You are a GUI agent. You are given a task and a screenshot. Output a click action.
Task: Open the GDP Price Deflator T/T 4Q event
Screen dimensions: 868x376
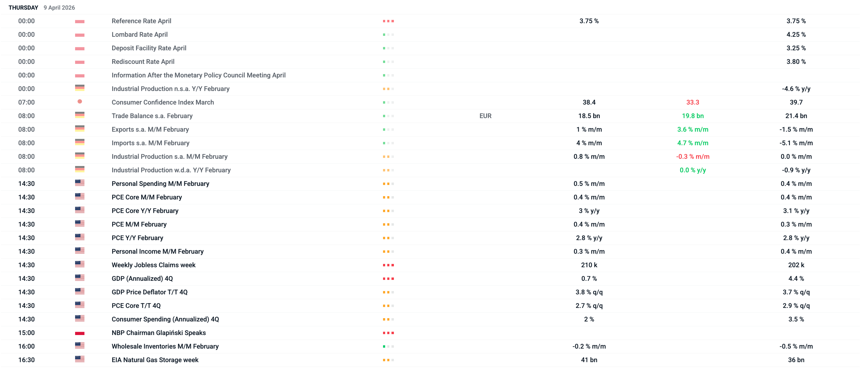[149, 292]
